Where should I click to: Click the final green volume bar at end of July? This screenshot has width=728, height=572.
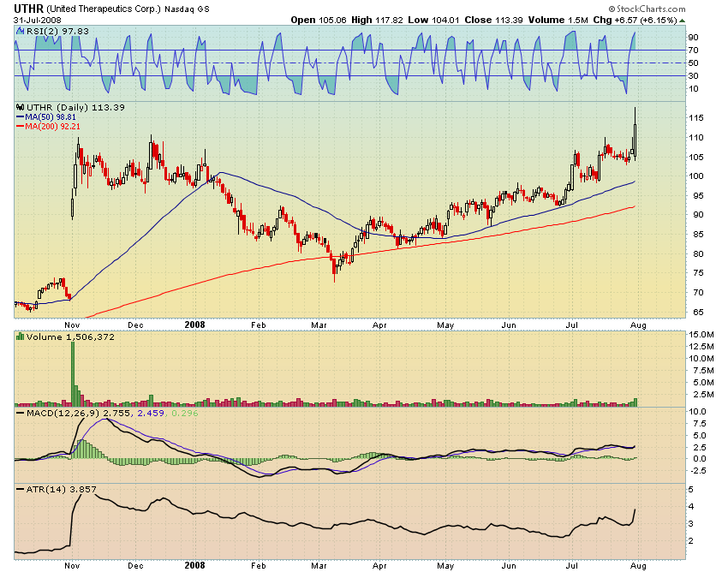coord(636,402)
